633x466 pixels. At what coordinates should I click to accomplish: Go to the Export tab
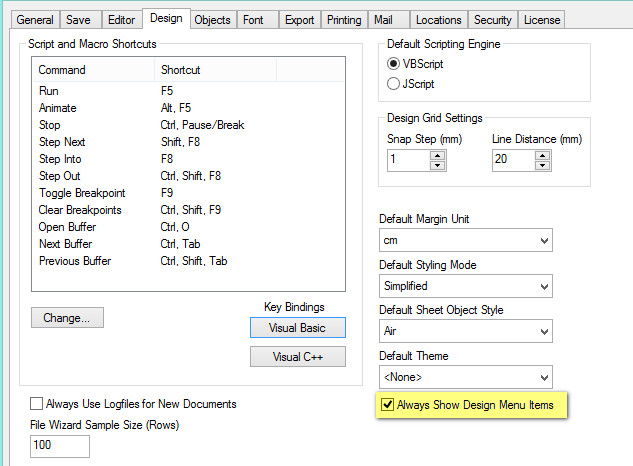(299, 20)
